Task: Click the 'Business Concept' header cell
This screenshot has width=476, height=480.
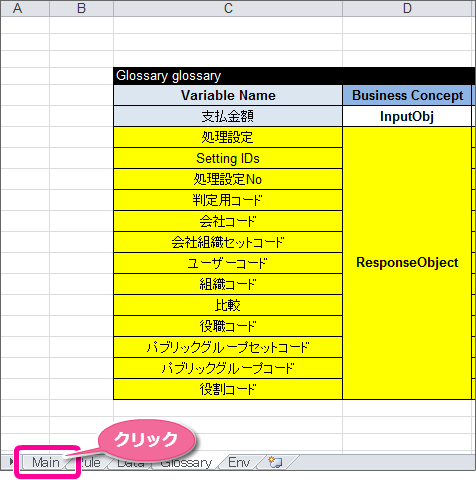Action: pyautogui.click(x=407, y=95)
